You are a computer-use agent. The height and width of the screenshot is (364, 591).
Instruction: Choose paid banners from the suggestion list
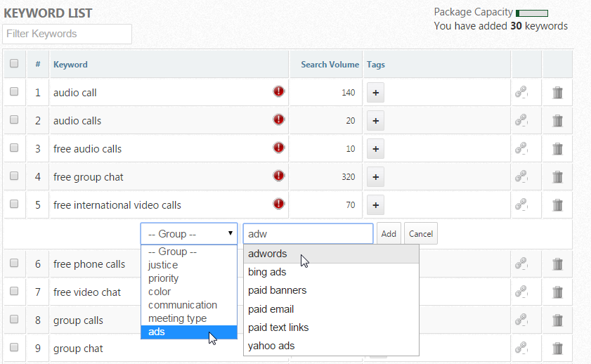[277, 290]
